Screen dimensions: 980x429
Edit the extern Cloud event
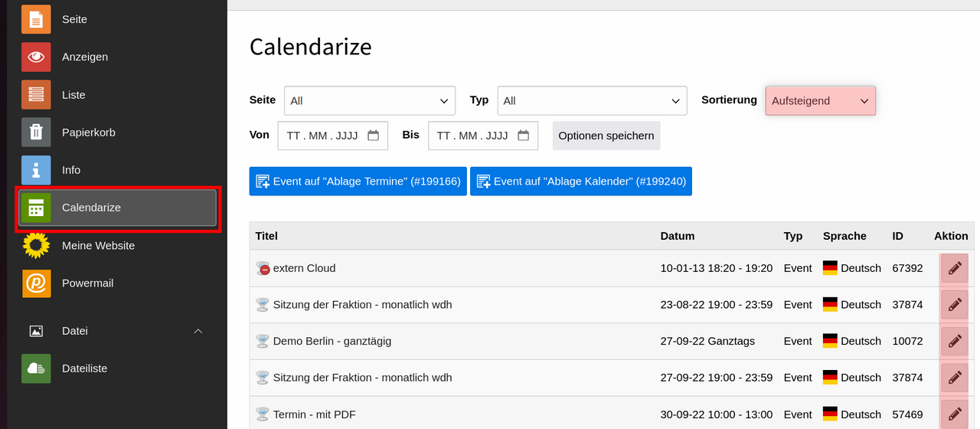pos(954,268)
